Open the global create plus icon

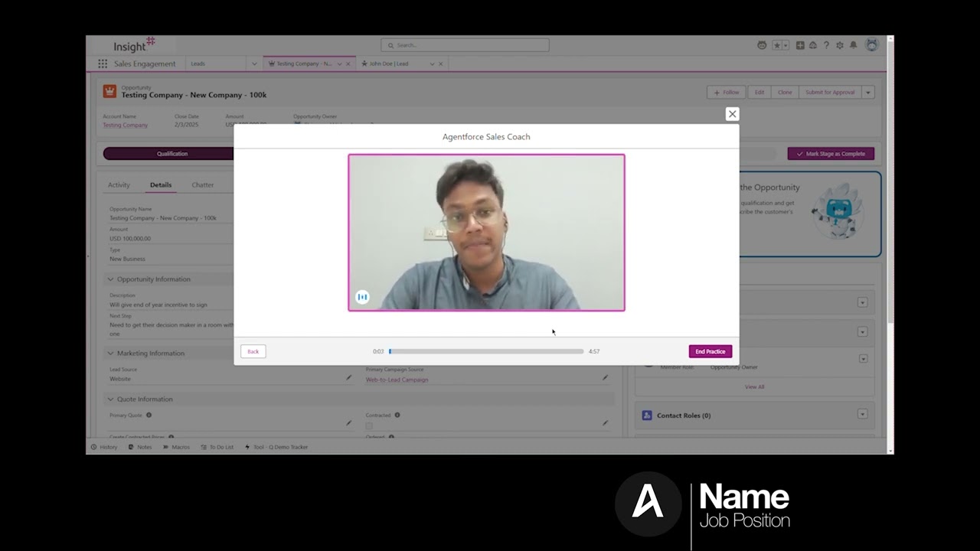click(x=800, y=46)
